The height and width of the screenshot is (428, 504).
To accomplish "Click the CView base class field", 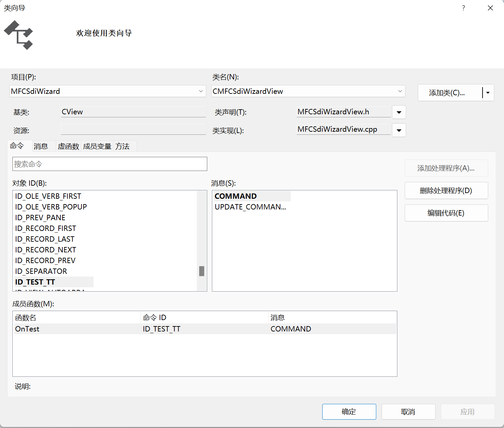I will coord(133,112).
